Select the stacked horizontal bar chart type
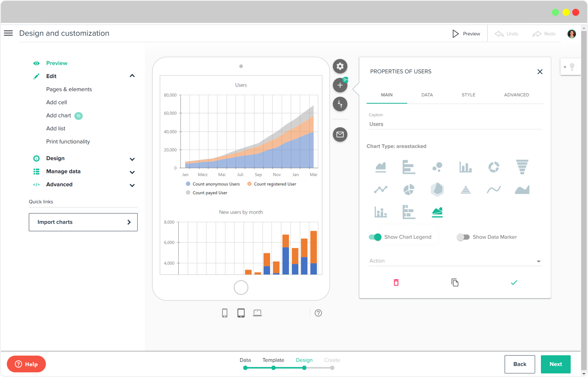This screenshot has height=377, width=588. [409, 212]
